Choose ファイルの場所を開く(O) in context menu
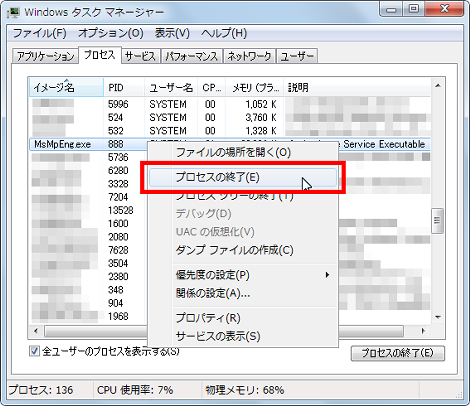Image resolution: width=470 pixels, height=406 pixels. point(243,153)
